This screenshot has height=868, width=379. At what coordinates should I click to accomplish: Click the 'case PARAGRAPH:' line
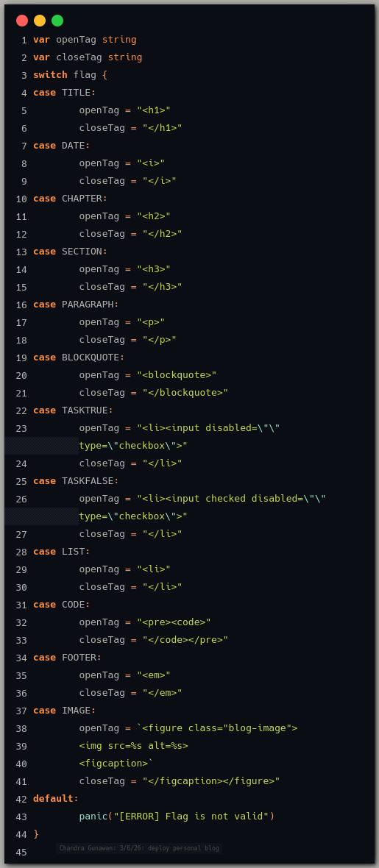pyautogui.click(x=76, y=305)
